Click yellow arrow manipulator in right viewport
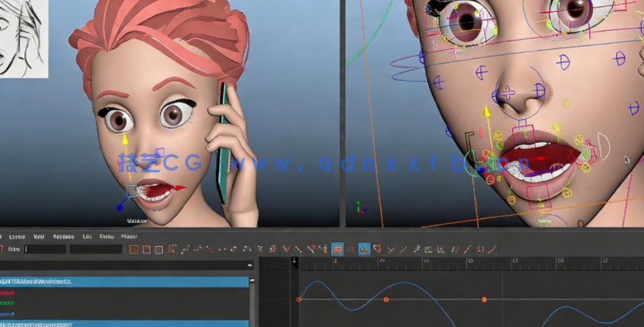This screenshot has height=327, width=644. point(488,113)
